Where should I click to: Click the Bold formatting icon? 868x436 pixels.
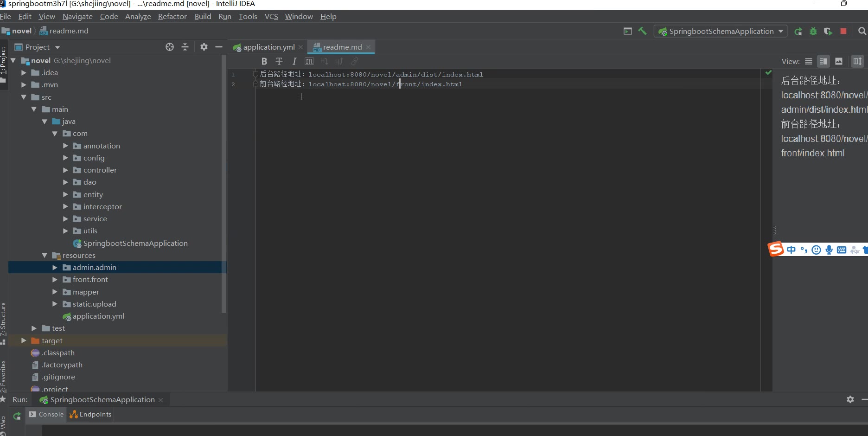coord(264,61)
